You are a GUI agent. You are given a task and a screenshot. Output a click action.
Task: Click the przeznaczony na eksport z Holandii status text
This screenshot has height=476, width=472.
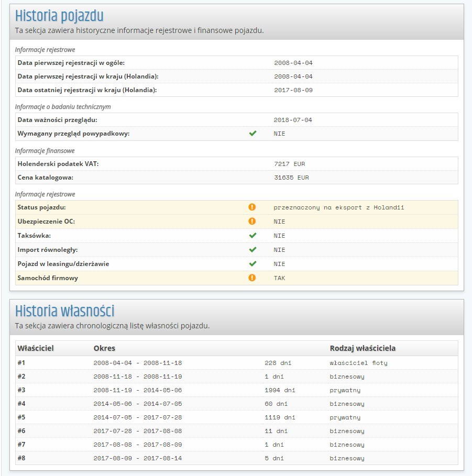[x=338, y=207]
